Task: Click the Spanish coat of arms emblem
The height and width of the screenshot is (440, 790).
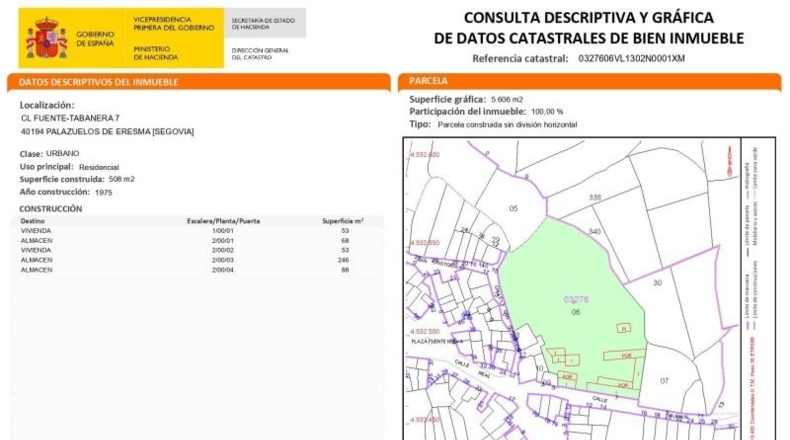Action: 46,38
